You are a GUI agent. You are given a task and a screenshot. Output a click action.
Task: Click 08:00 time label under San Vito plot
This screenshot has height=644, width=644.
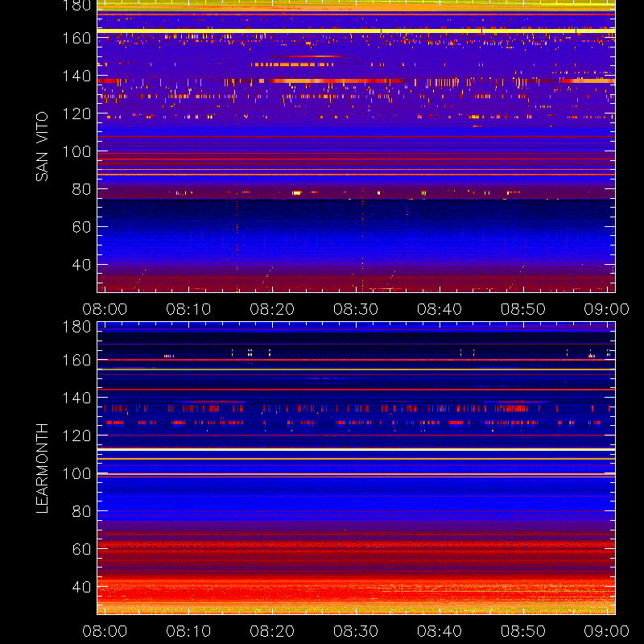coord(105,309)
